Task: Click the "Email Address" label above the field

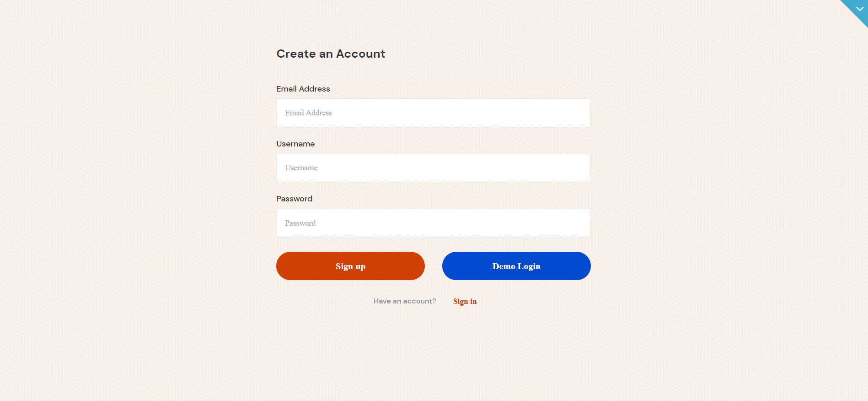Action: pos(303,89)
